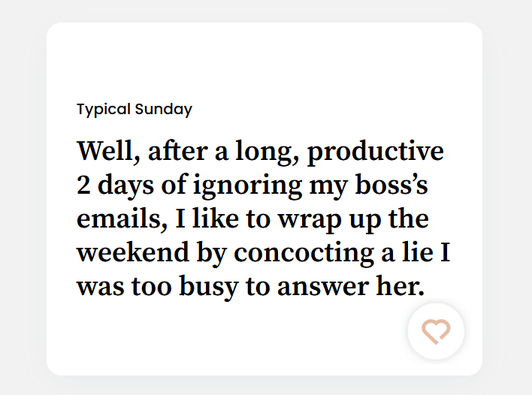
Task: Click the word 'answer' in the last line
Action: point(322,288)
